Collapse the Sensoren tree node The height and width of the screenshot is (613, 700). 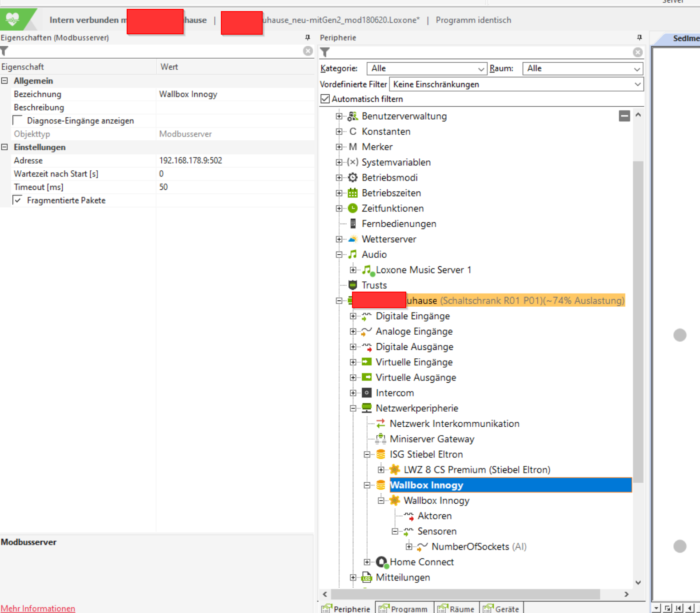pos(395,531)
